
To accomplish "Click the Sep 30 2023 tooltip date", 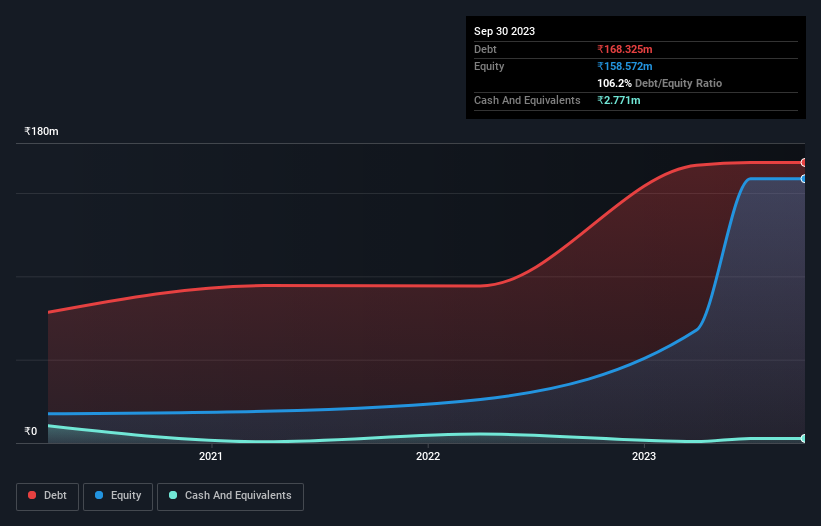I will (x=504, y=31).
